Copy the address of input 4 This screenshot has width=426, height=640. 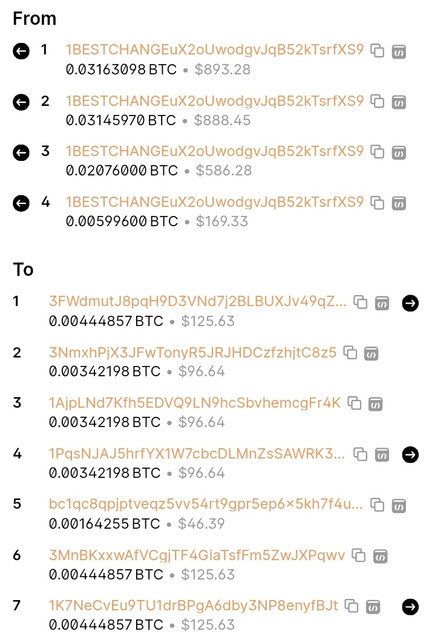(377, 203)
